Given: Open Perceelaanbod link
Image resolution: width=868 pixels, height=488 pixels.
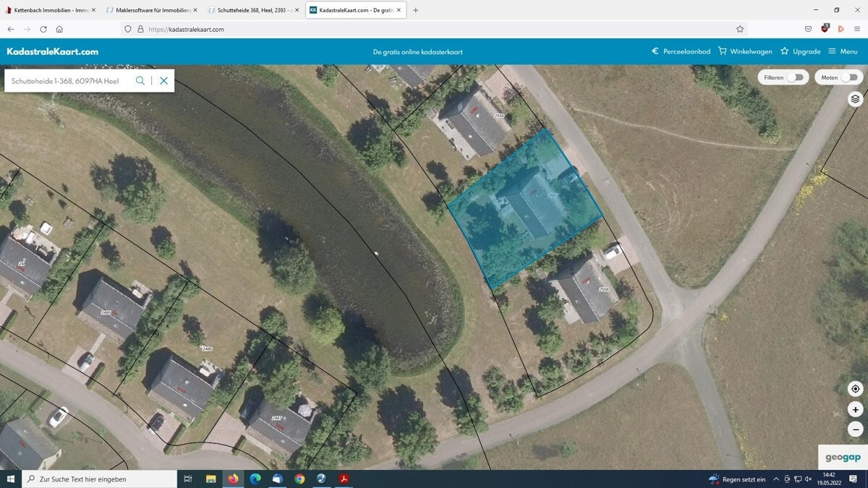Looking at the screenshot, I should [681, 51].
